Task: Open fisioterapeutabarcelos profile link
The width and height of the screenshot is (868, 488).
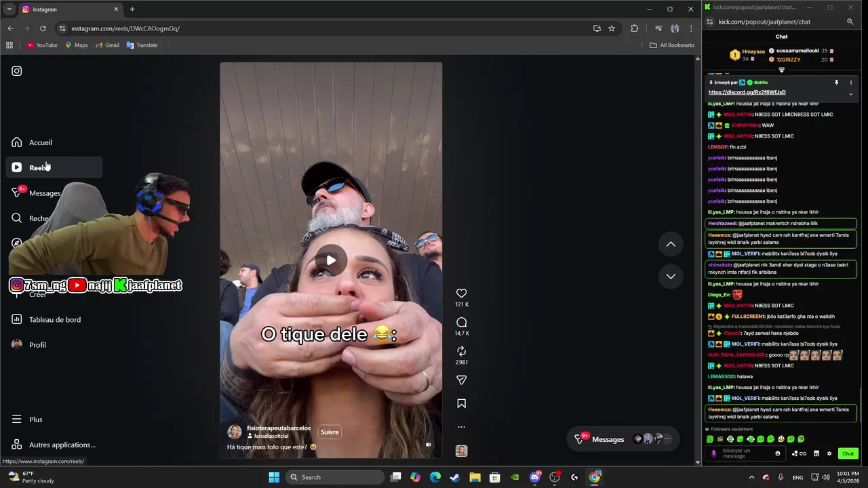Action: tap(279, 428)
